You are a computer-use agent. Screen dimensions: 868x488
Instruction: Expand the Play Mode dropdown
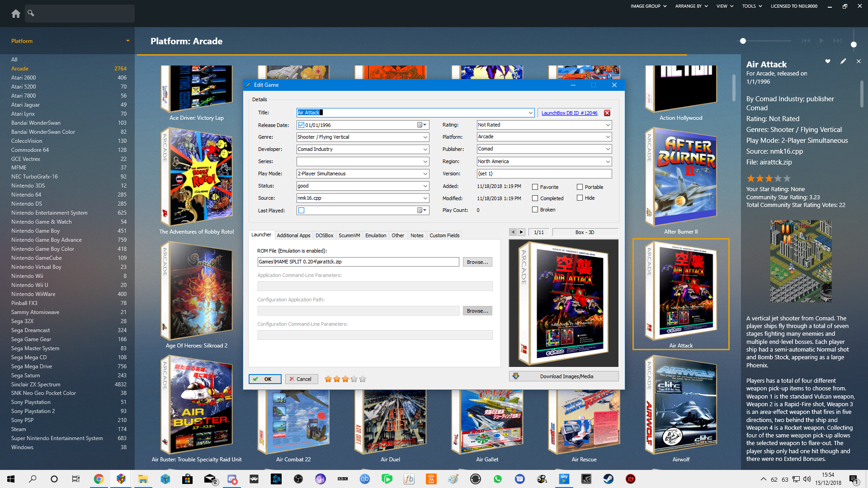[425, 174]
